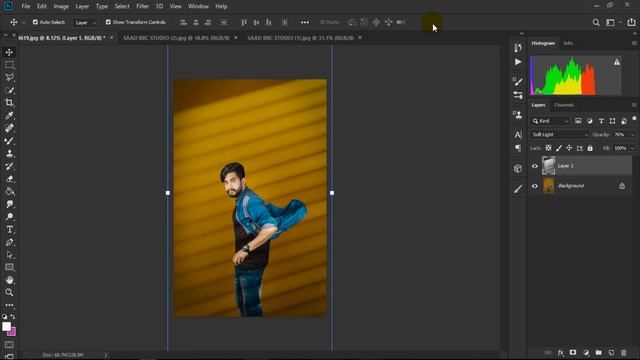Screen dimensions: 640x360
Task: Select the Brush tool in the toolbox
Action: coord(9,141)
